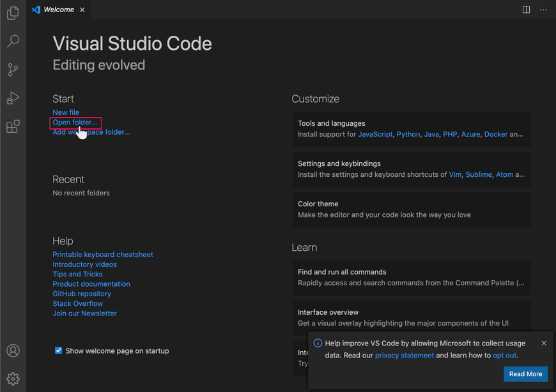
Task: Install Sublime keybindings
Action: click(x=479, y=174)
